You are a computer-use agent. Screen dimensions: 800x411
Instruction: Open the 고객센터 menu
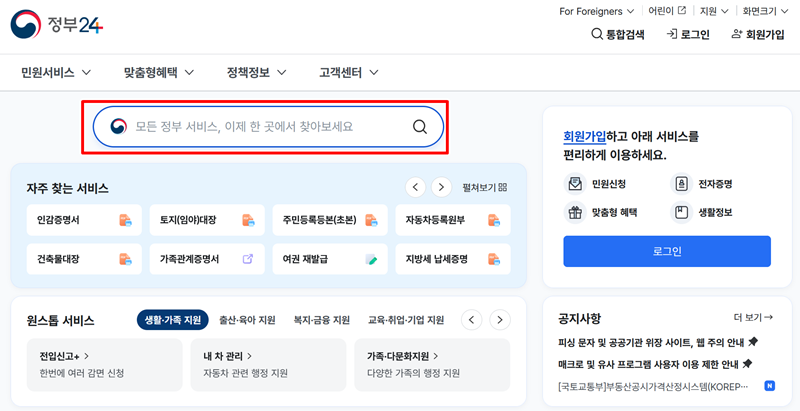point(349,73)
